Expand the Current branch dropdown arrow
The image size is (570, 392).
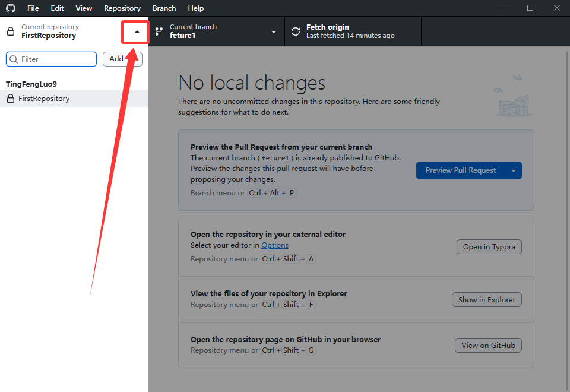click(274, 32)
